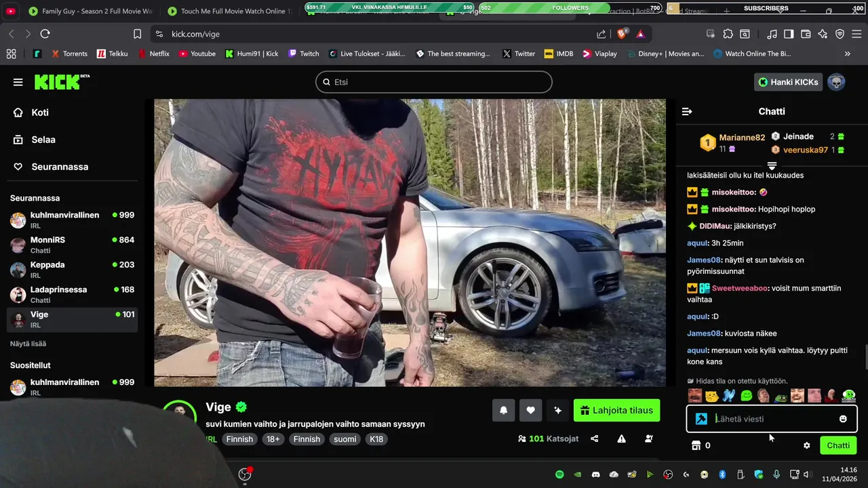Viewport: 868px width, 488px height.
Task: Open the Twitch bookmark
Action: [x=303, y=54]
